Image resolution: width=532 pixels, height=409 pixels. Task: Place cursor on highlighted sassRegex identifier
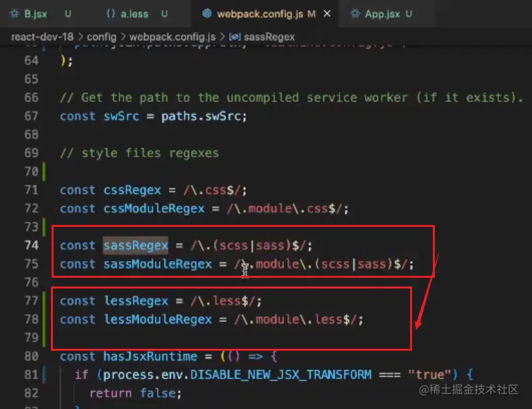click(136, 245)
